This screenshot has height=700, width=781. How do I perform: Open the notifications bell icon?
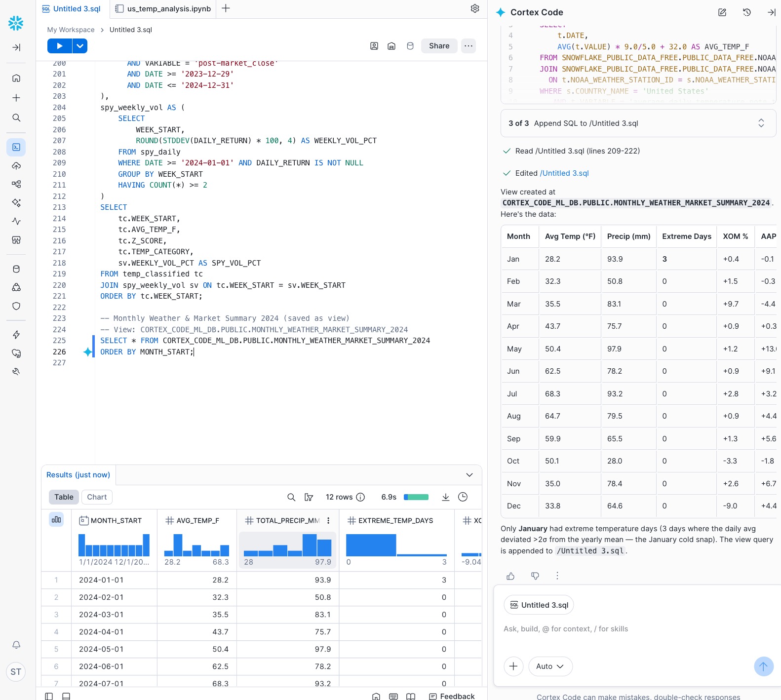click(16, 645)
